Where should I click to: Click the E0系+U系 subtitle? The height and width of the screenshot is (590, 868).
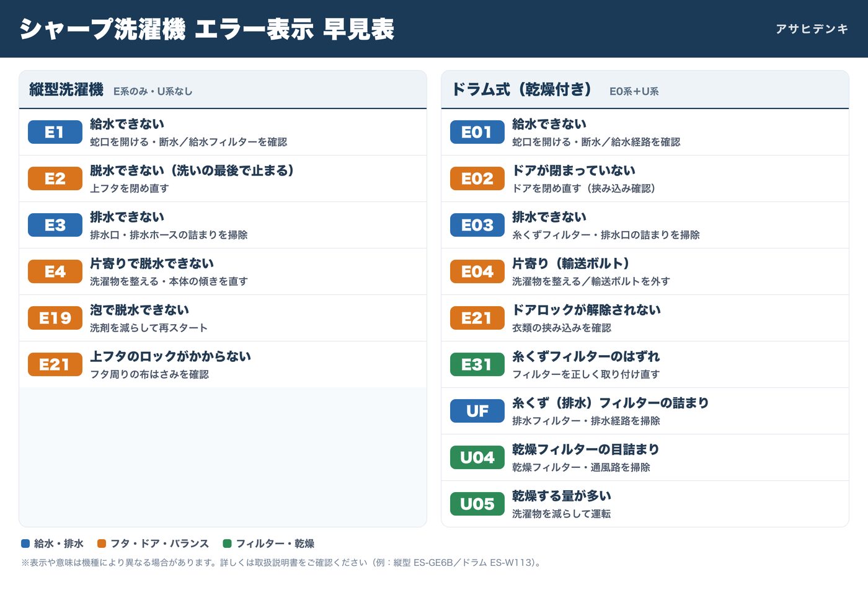pyautogui.click(x=634, y=91)
